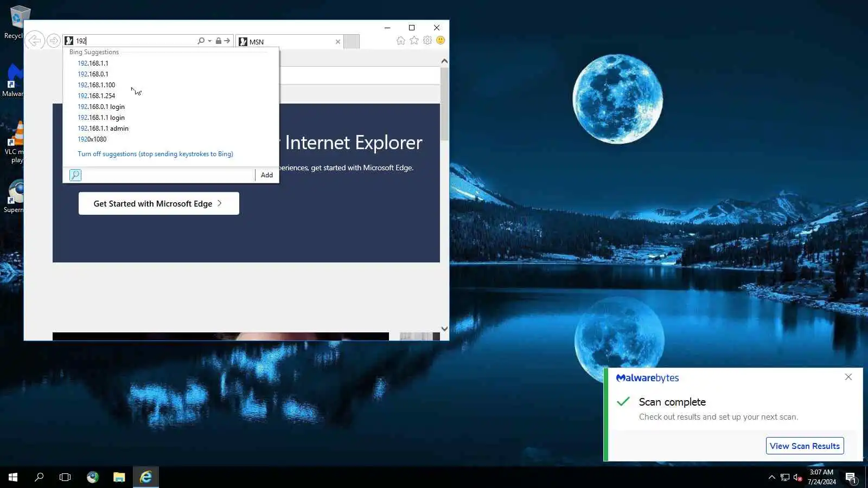Select suggestion 192.168.1.1 admin
This screenshot has width=868, height=488.
[103, 129]
